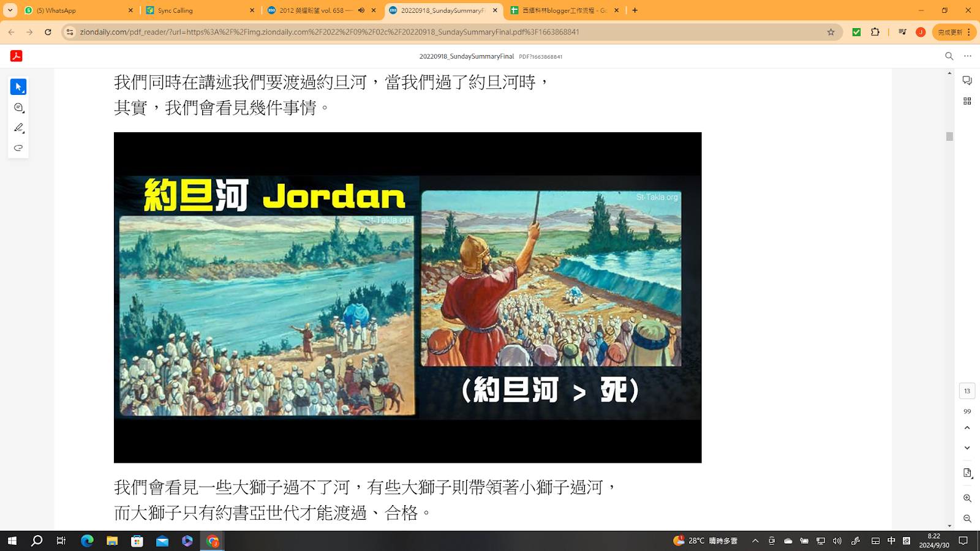
Task: Switch to the WhatsApp tab
Action: click(x=78, y=10)
